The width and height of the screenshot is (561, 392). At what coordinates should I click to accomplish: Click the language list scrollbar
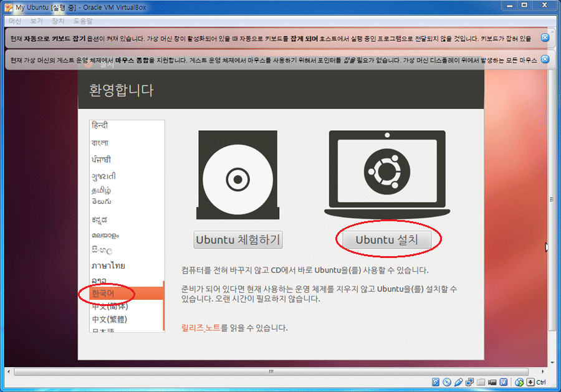(x=164, y=306)
